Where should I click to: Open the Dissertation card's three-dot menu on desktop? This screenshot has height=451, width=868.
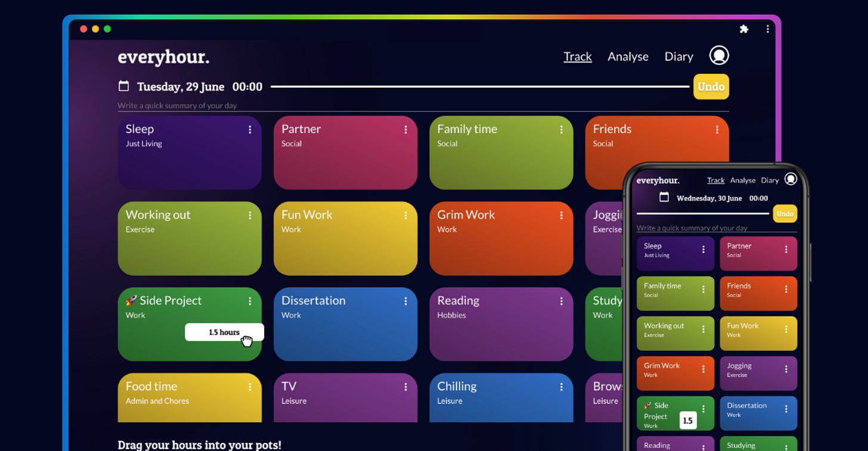click(x=405, y=301)
